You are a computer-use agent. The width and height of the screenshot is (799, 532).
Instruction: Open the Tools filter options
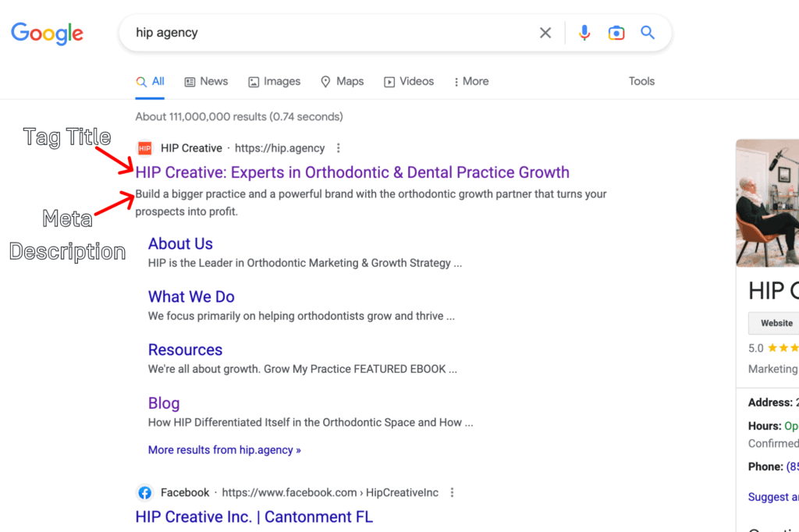[641, 82]
